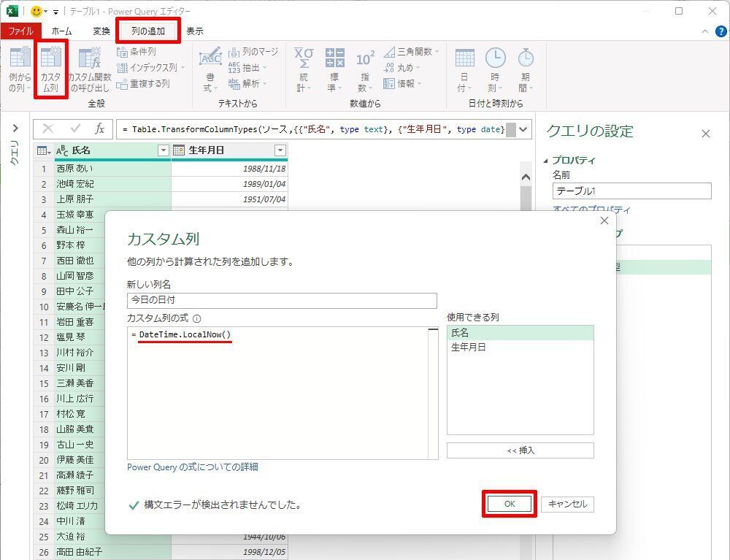
Task: Select the cell 池崎 宏紀
Action: [112, 184]
